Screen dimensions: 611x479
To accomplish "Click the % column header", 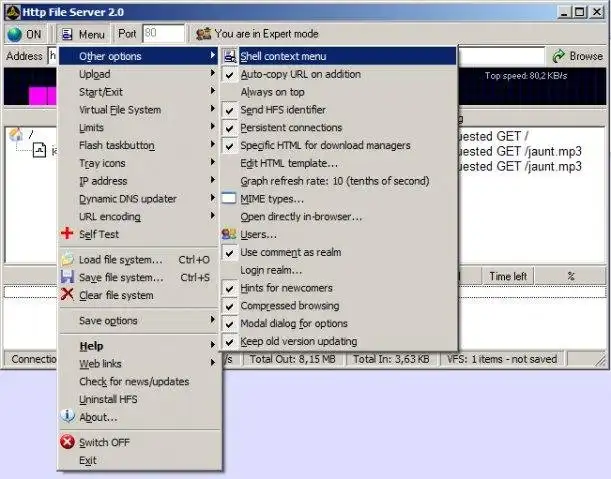I will [x=570, y=276].
